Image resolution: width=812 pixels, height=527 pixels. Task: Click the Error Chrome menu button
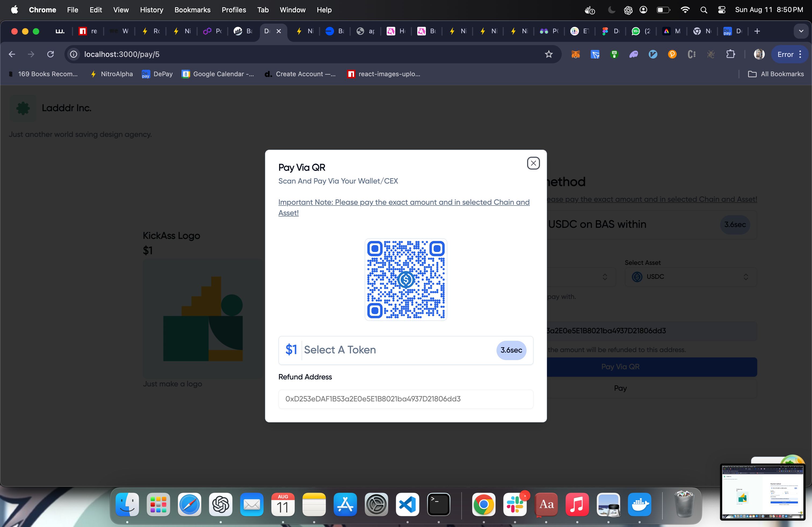pyautogui.click(x=789, y=54)
